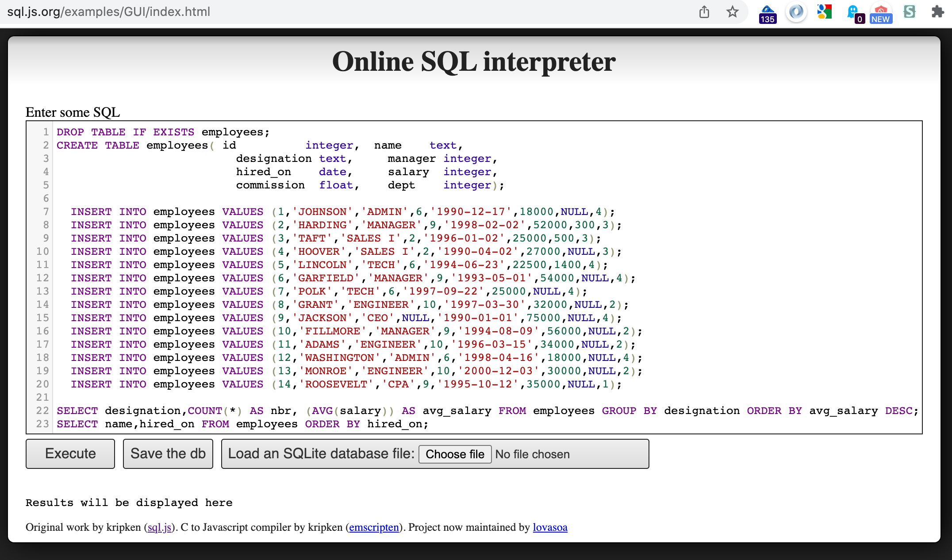Click the word commission in line 5
This screenshot has width=952, height=560.
click(x=270, y=185)
